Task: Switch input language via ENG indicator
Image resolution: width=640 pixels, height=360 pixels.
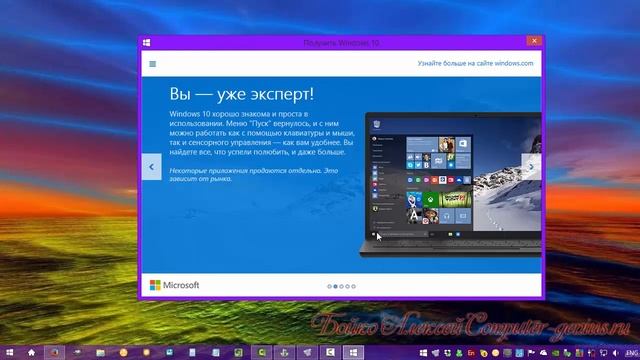Action: tap(631, 353)
